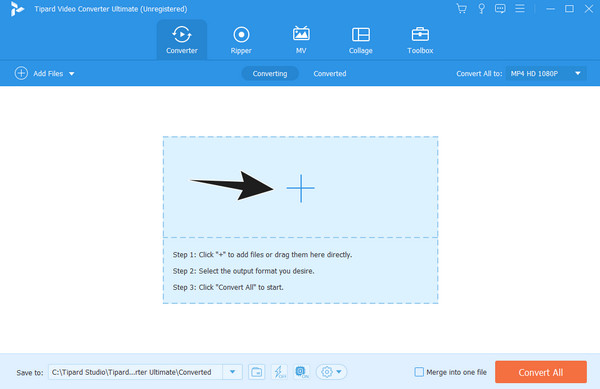Click the Step 2 instruction text
Screen dimensions: 600x389
tap(243, 271)
